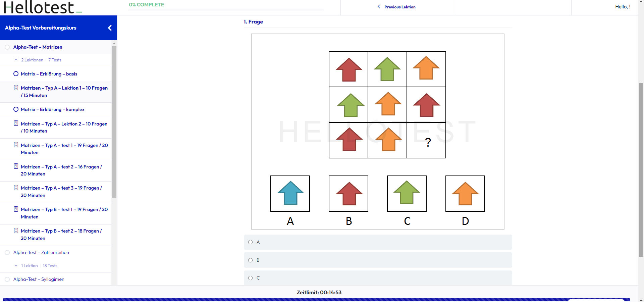The image size is (644, 302).
Task: Click the circle icon beside Matrix Erklärung komplex
Action: 16,109
